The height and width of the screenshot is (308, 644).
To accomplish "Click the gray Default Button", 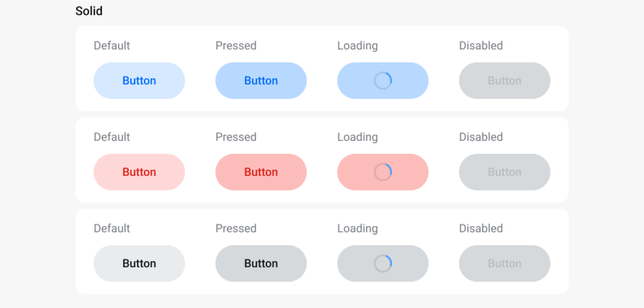I will coord(139,263).
